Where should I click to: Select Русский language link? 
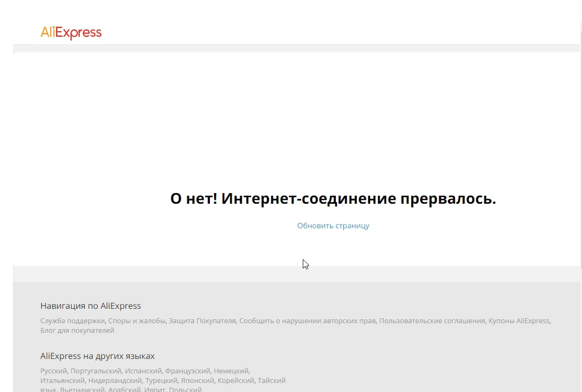point(53,371)
